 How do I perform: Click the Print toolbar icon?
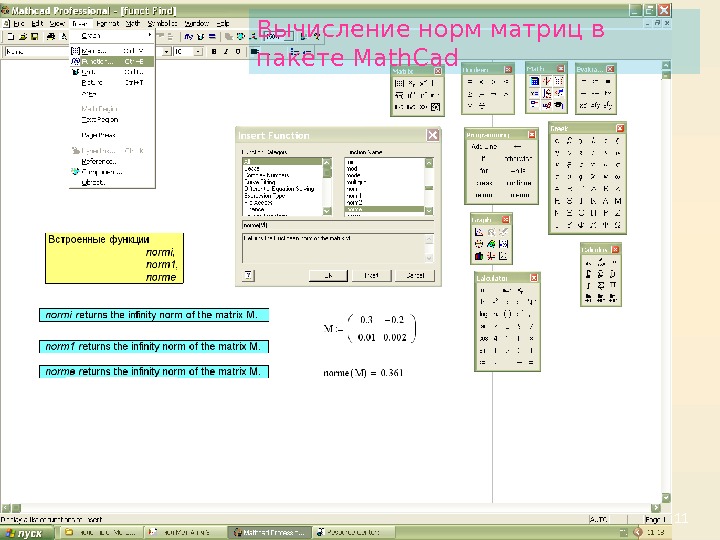51,36
